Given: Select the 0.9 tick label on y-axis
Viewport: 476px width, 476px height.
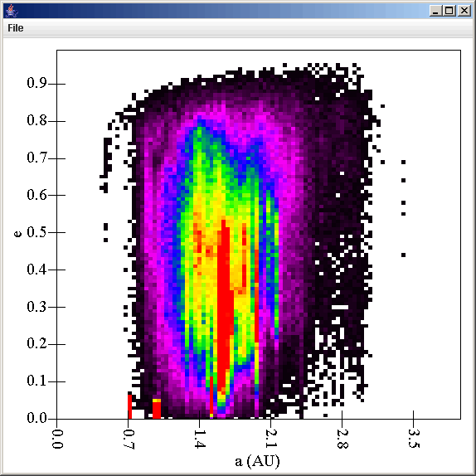Looking at the screenshot, I should 36,83.
